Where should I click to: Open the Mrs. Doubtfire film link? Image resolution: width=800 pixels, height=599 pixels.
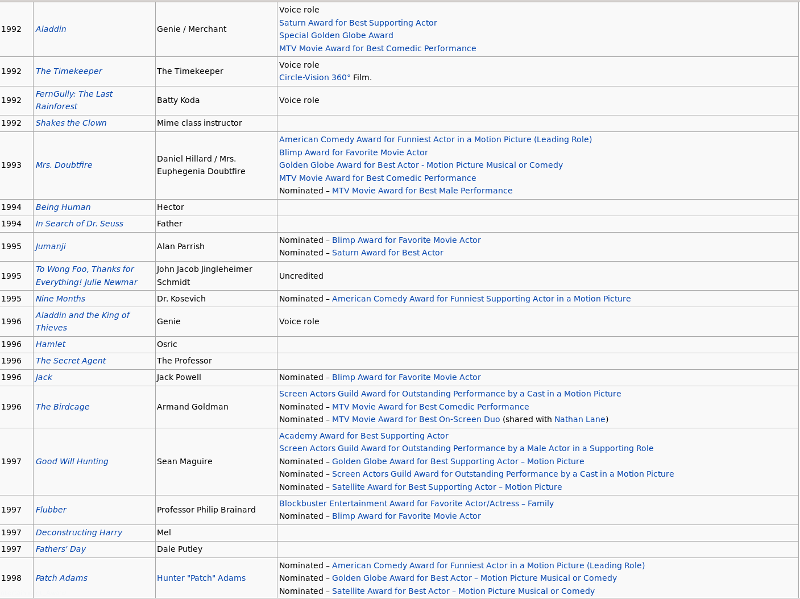tap(63, 165)
